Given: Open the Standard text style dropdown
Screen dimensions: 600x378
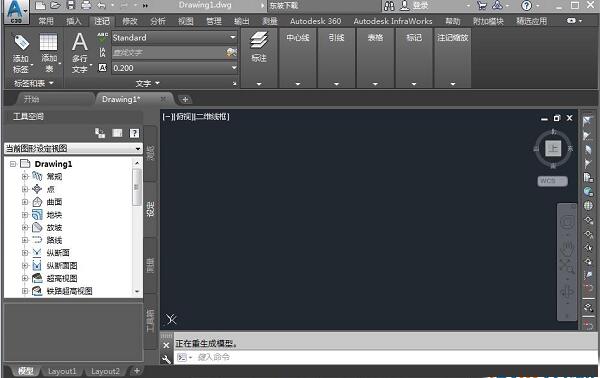Looking at the screenshot, I should [233, 37].
